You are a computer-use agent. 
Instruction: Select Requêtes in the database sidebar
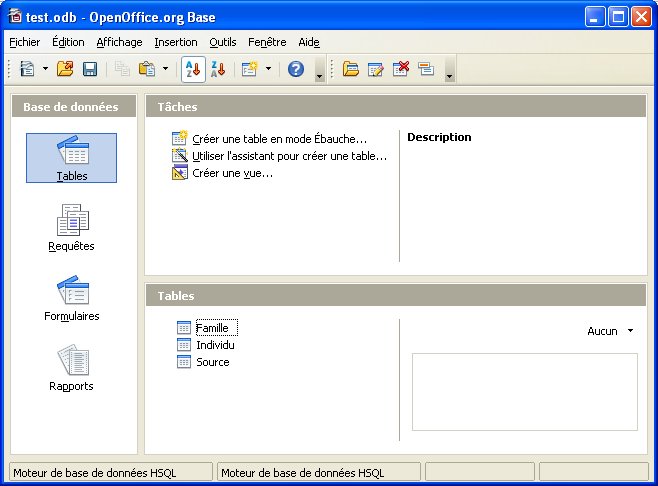click(71, 228)
